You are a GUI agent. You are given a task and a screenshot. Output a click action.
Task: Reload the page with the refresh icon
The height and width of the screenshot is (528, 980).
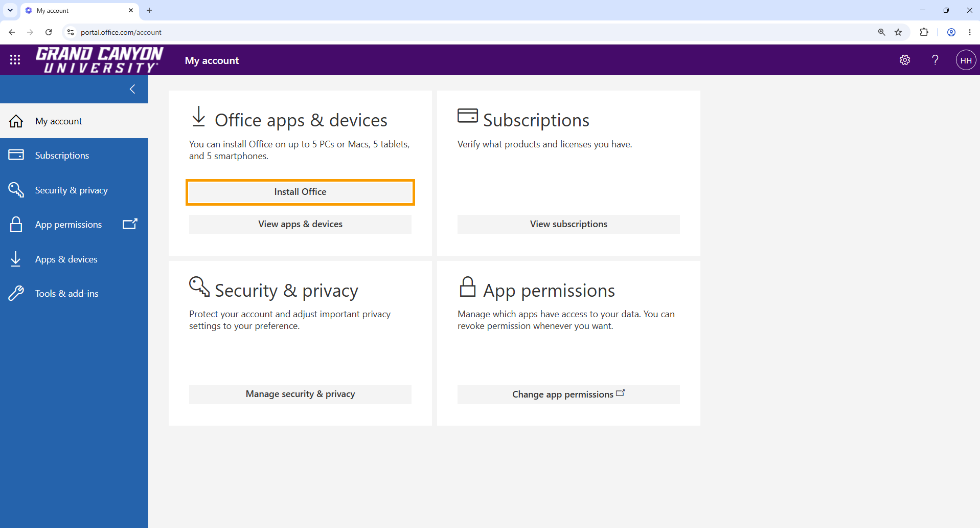coord(49,32)
